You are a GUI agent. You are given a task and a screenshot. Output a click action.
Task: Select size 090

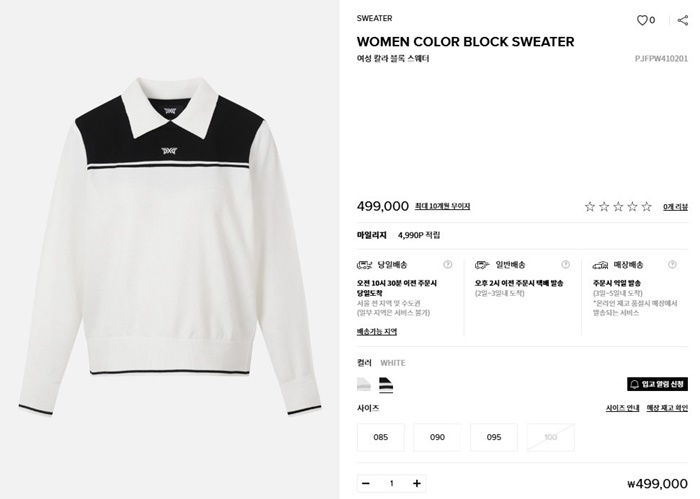pos(437,437)
